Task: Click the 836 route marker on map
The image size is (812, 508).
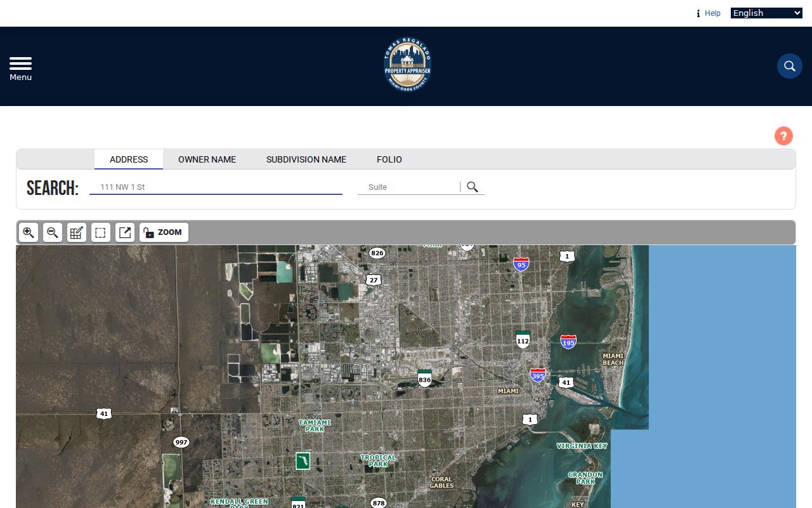Action: pyautogui.click(x=424, y=378)
